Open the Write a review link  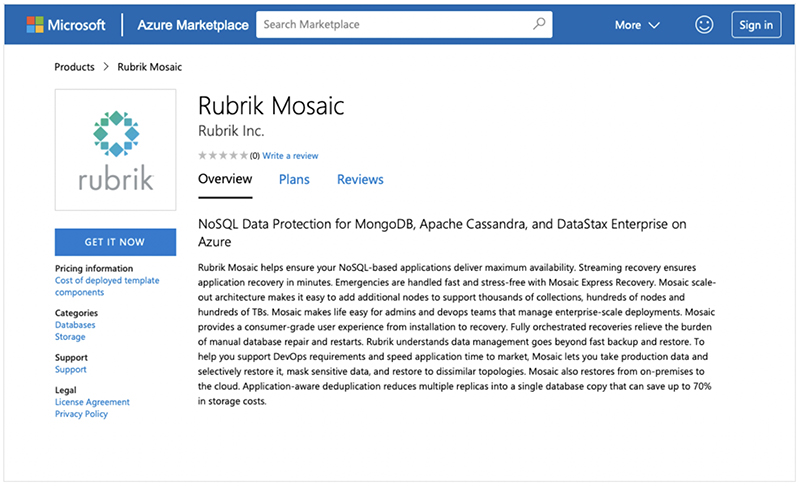point(290,156)
